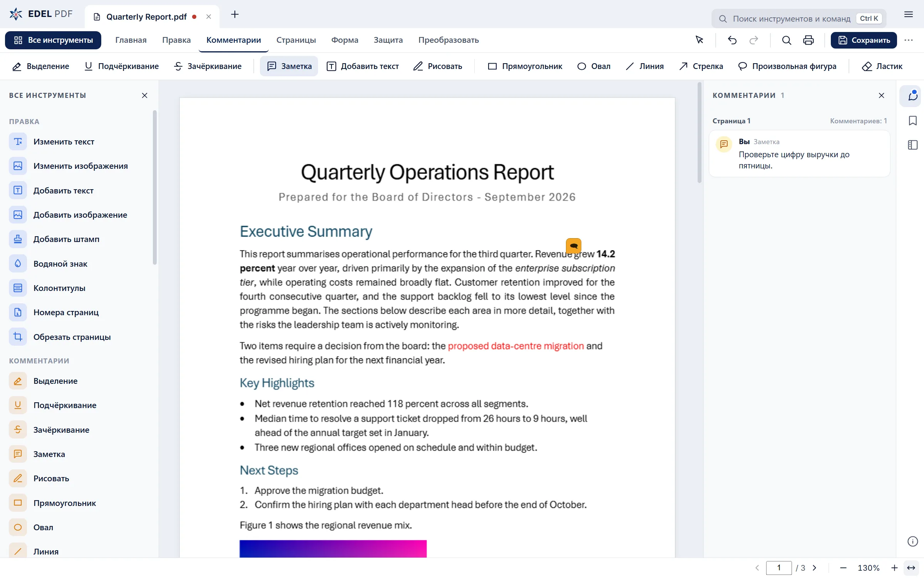Viewport: 924px width, 578px height.
Task: Open the note comment by Вы
Action: [x=799, y=153]
